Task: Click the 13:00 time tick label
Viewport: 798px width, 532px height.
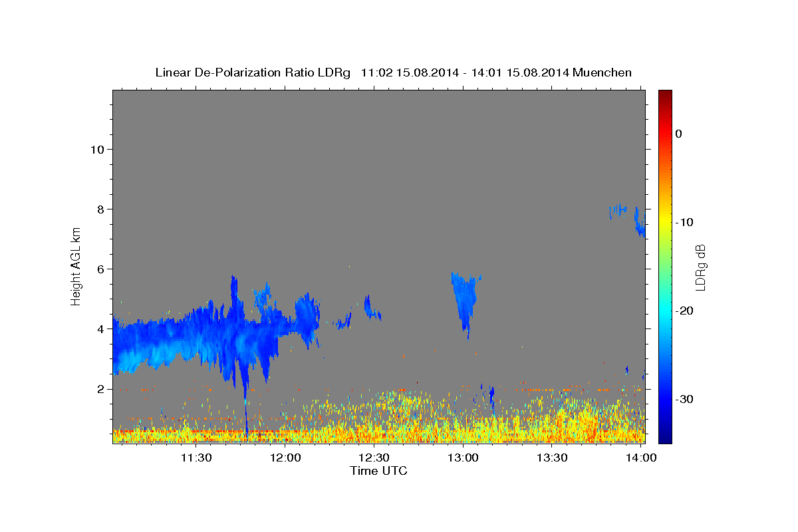Action: (464, 458)
